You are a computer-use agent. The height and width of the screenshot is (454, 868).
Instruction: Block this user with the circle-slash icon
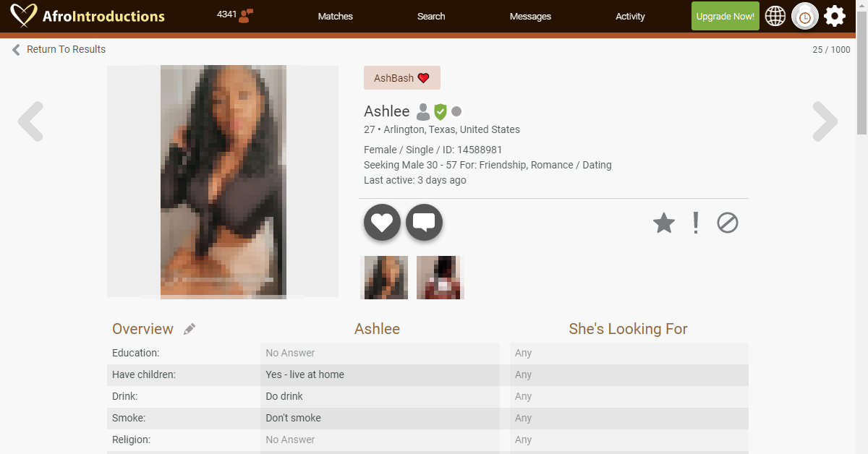pyautogui.click(x=728, y=223)
